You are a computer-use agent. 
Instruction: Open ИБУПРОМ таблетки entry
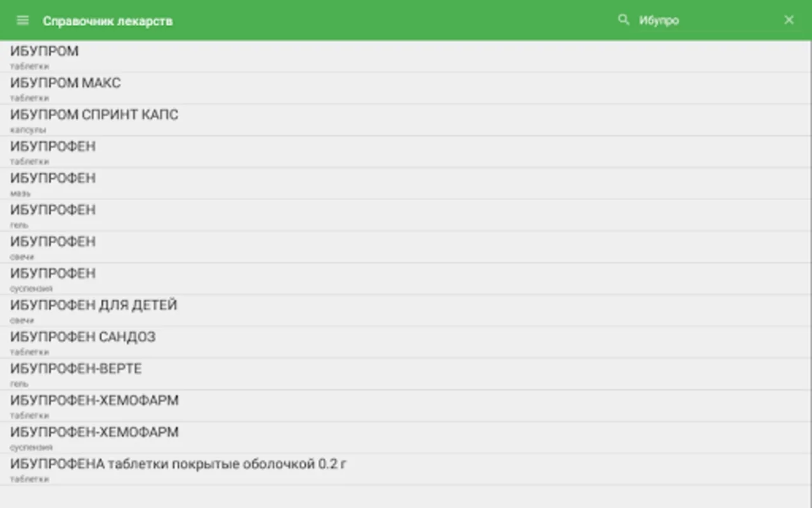click(x=406, y=57)
